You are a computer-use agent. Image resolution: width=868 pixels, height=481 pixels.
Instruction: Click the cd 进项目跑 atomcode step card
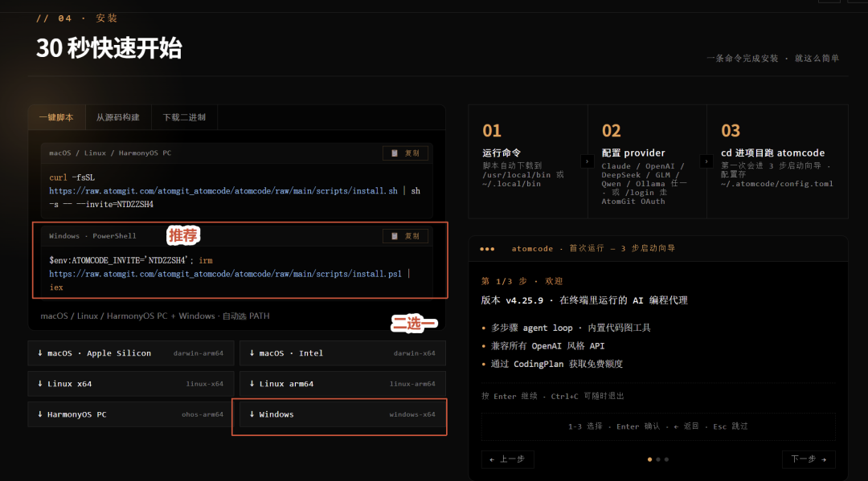(x=777, y=161)
